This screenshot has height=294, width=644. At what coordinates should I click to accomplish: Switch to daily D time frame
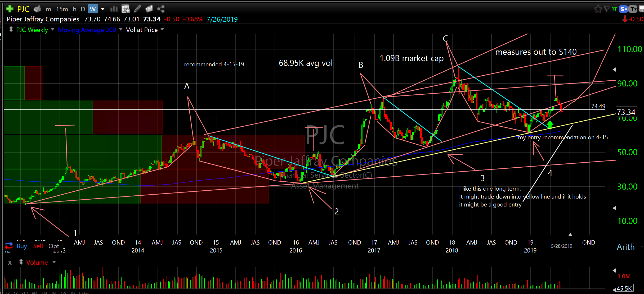tap(83, 9)
